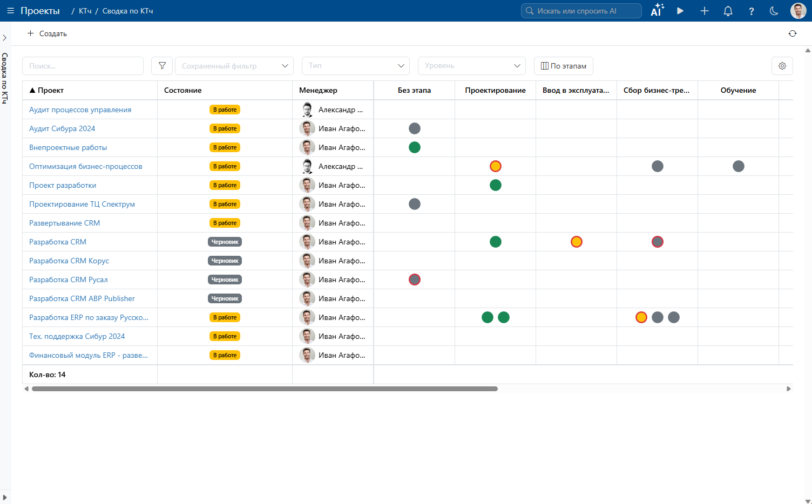Open the Аудит Сибура 2024 project link
Viewport: 812px width, 504px height.
[x=62, y=128]
